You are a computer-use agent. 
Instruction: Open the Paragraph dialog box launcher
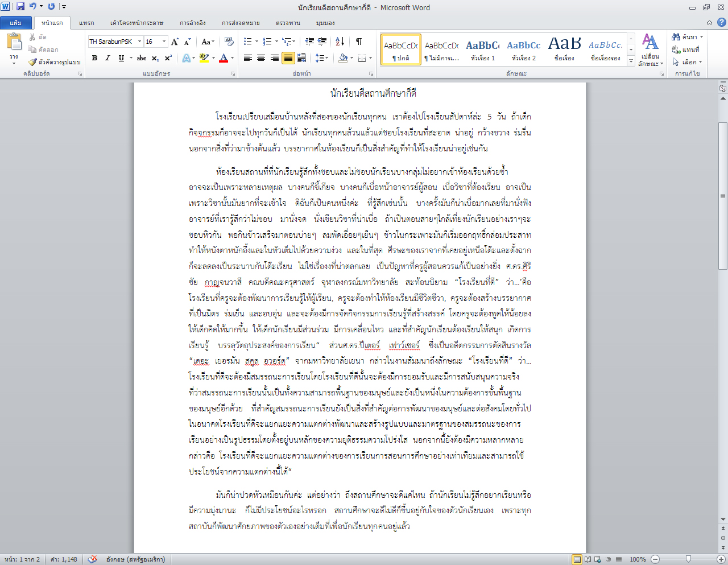(371, 74)
